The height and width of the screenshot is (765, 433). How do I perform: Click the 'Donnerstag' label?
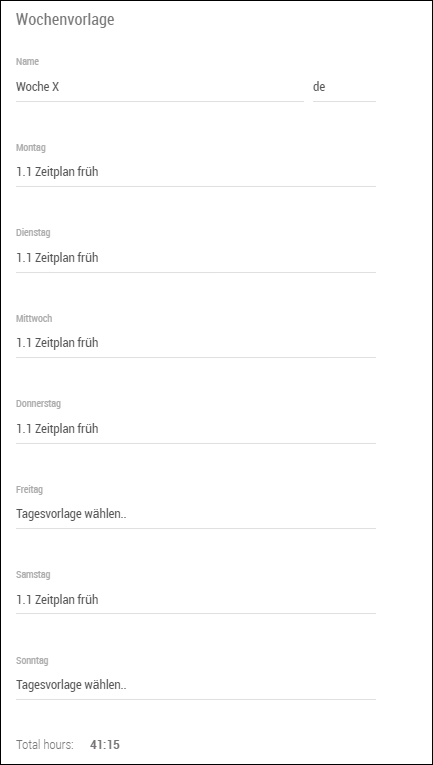(39, 404)
